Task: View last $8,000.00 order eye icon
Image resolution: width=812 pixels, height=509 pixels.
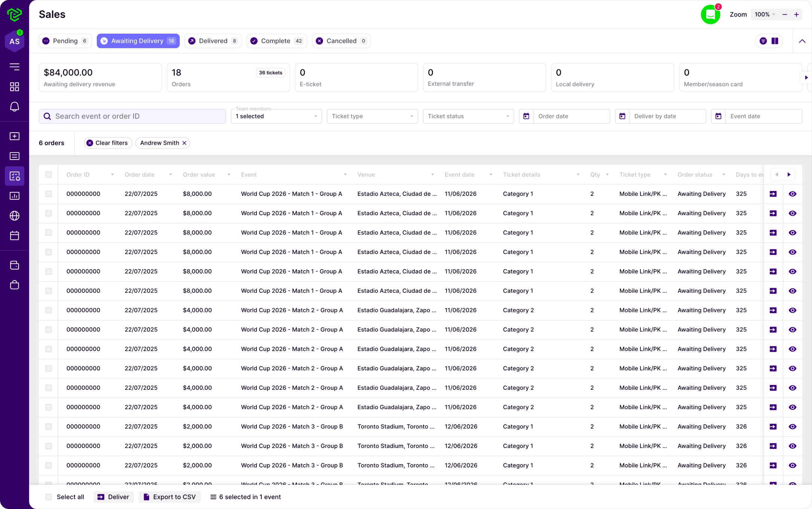Action: point(793,291)
